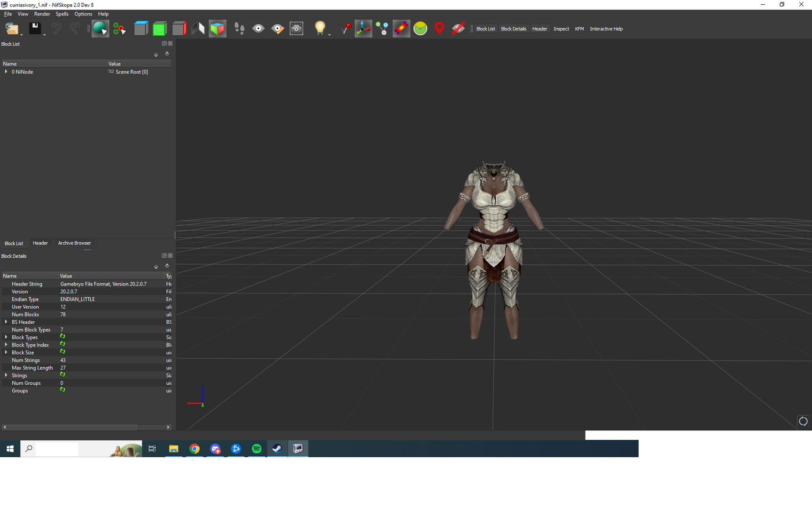Click the eye with pencil icon
This screenshot has width=812, height=508.
coord(277,29)
